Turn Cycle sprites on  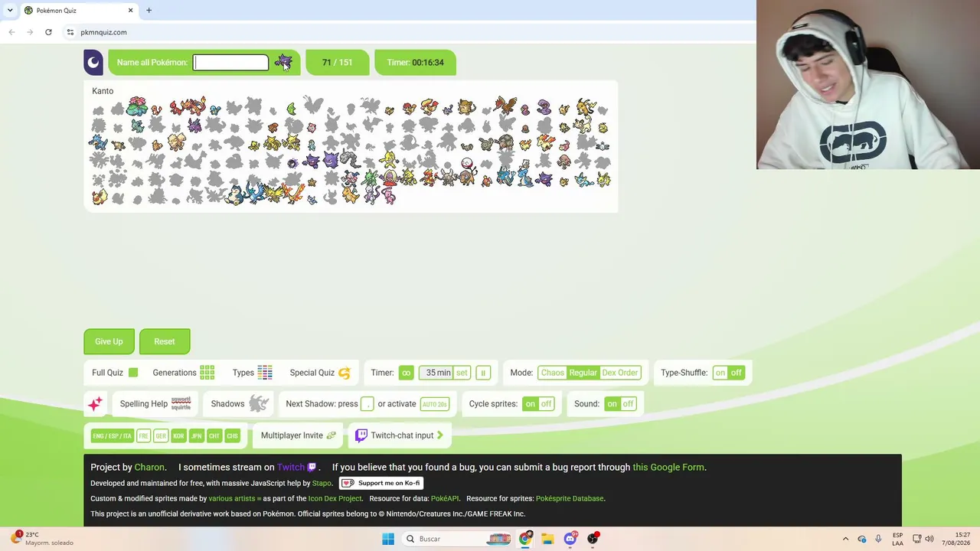[x=530, y=404]
